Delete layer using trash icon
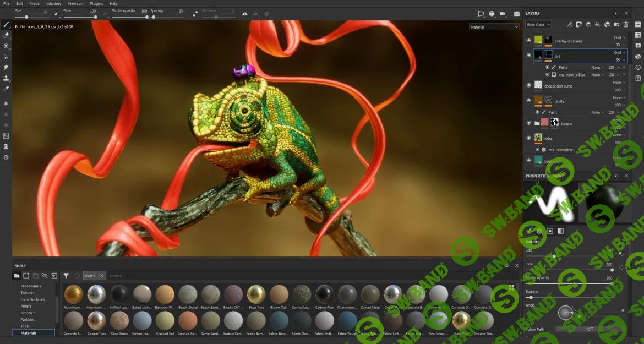 pos(626,25)
